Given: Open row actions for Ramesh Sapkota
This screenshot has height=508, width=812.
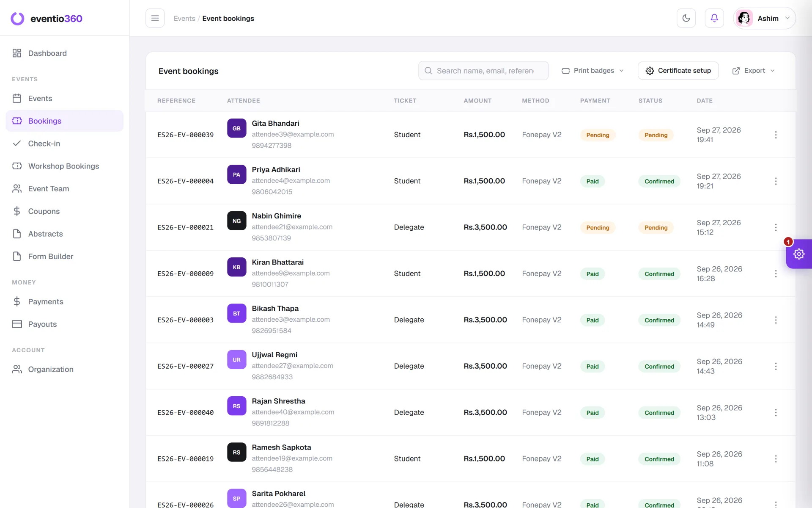Looking at the screenshot, I should pos(776,459).
